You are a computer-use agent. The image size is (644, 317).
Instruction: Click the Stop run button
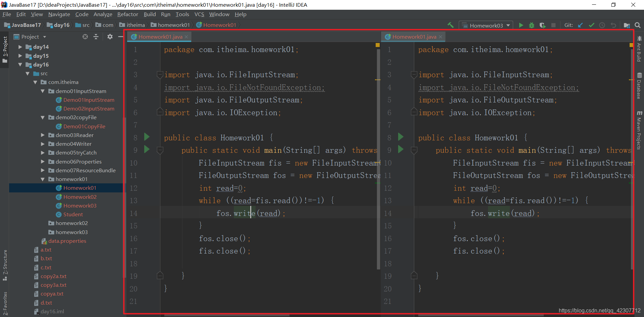[x=553, y=25]
